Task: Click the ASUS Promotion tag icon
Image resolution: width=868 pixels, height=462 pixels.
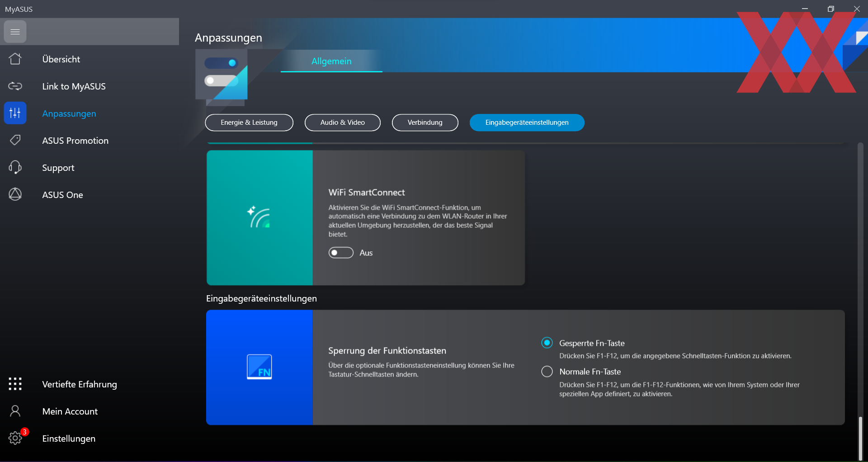Action: pos(15,140)
